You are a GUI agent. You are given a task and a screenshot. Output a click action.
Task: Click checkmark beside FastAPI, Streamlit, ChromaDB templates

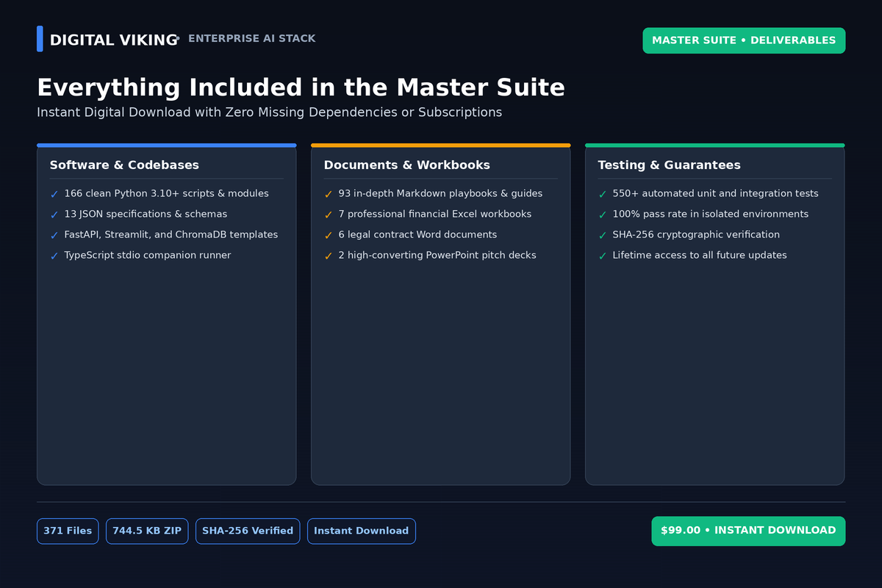tap(54, 235)
